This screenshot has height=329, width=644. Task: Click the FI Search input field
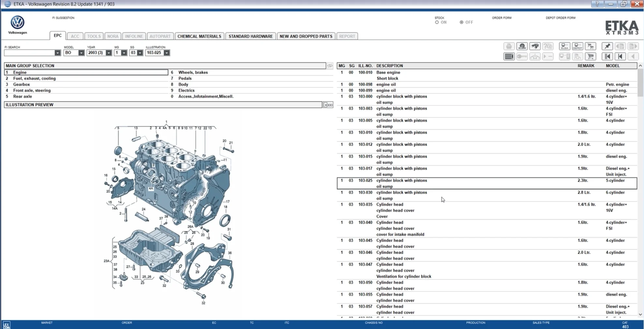(x=29, y=53)
